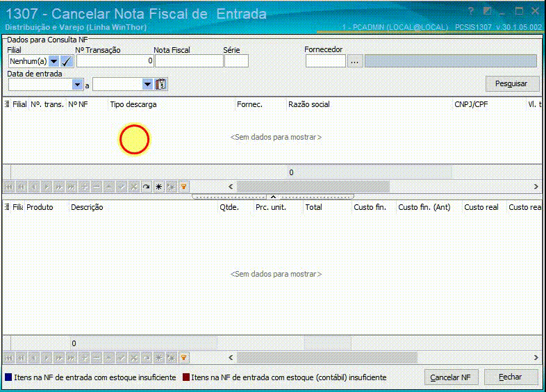Viewport: 546px width, 392px height.
Task: Collapse the splitter arrow between the grids
Action: pos(274,197)
